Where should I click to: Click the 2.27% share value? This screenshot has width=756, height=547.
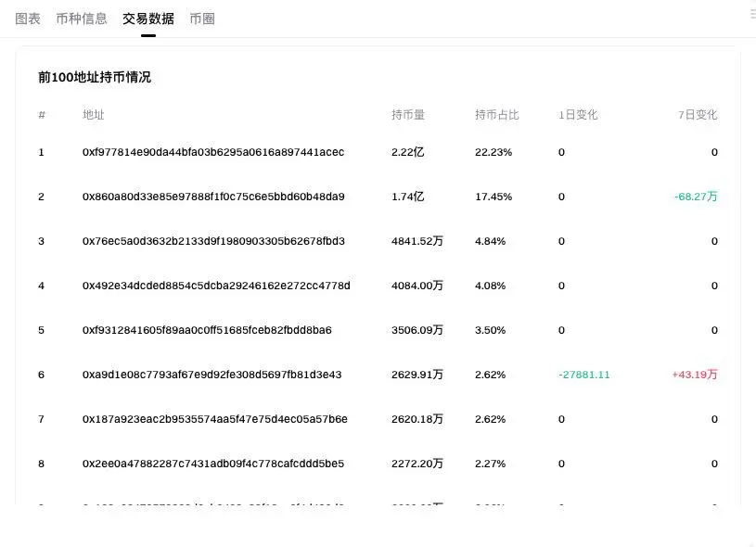coord(491,464)
